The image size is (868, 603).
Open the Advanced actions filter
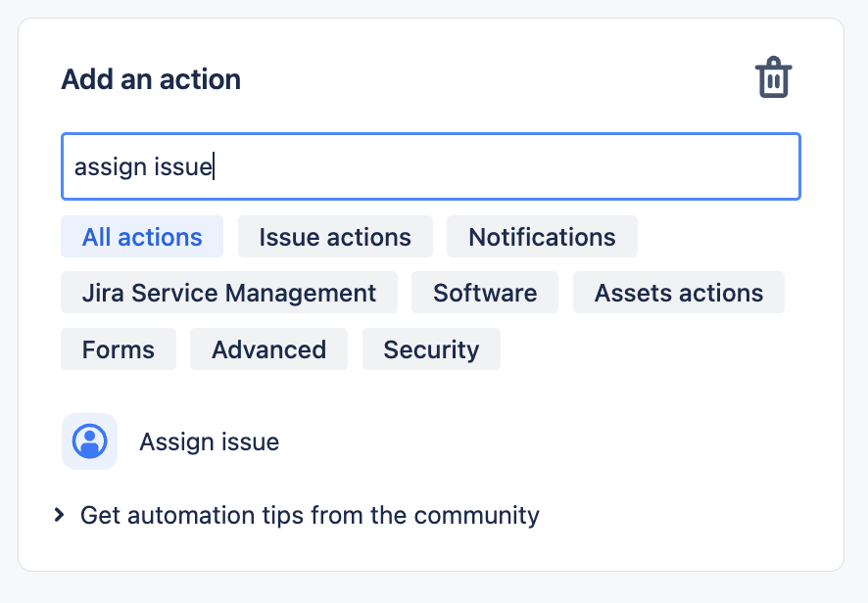pos(268,349)
